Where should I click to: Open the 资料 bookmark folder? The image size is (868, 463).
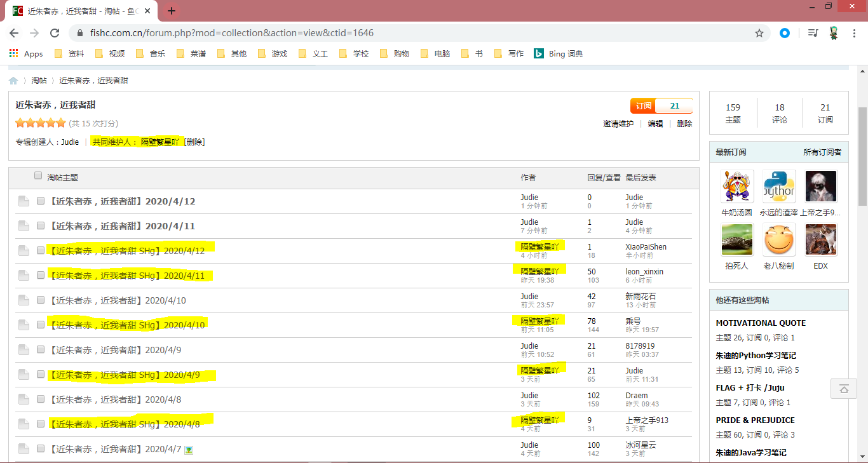pyautogui.click(x=69, y=54)
